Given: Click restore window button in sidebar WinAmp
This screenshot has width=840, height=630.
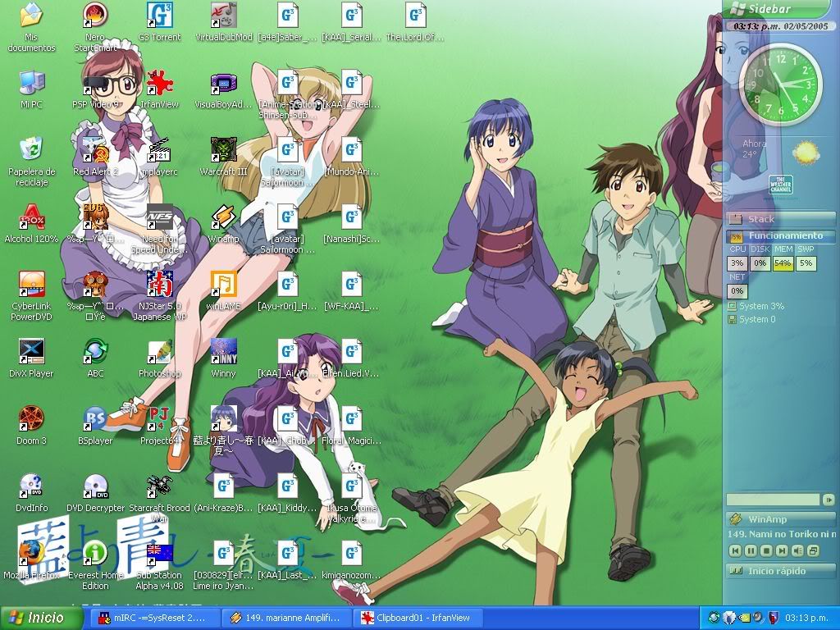Looking at the screenshot, I should coord(813,550).
